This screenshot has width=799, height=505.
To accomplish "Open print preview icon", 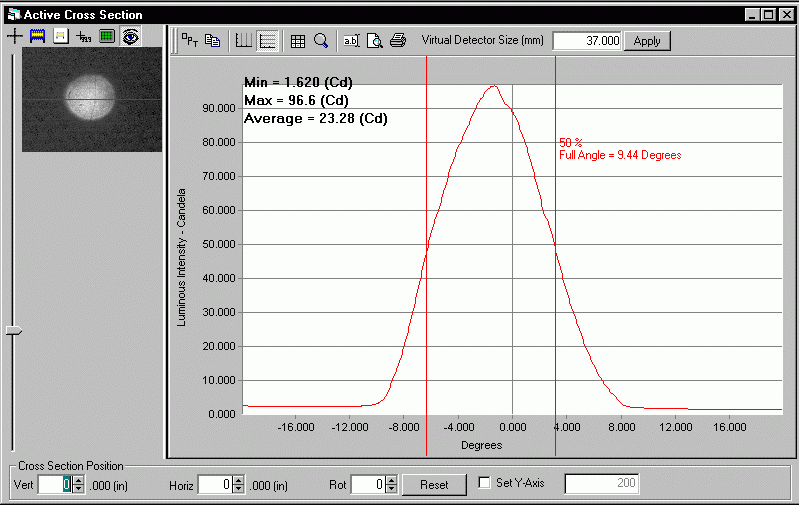I will (x=375, y=41).
